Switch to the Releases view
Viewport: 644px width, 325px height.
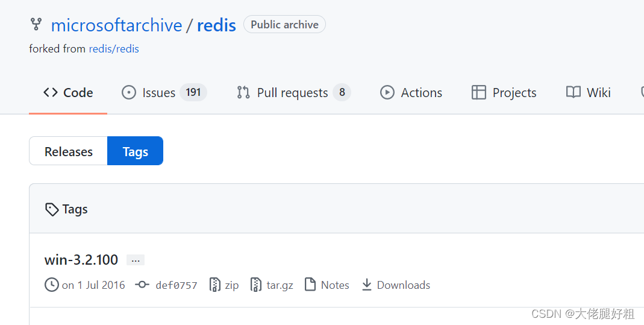(x=69, y=151)
